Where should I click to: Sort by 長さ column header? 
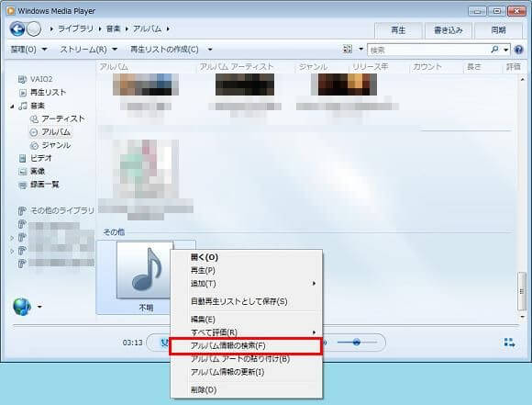[x=474, y=67]
